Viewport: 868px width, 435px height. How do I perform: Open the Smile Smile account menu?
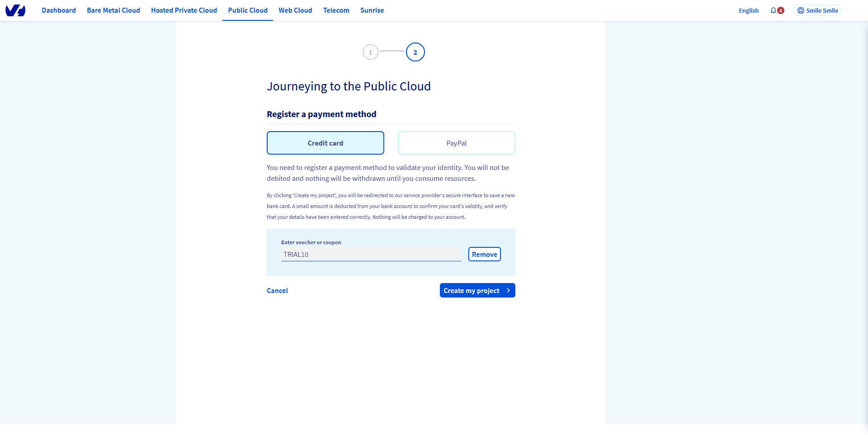(817, 10)
